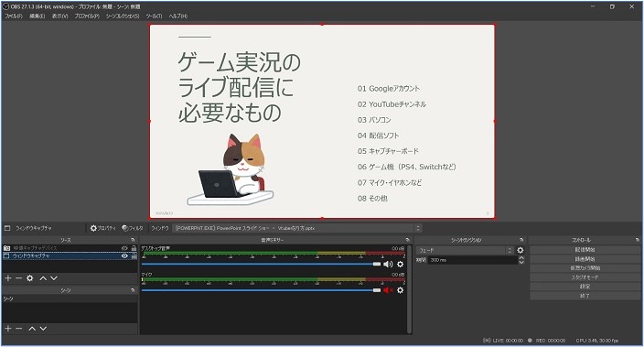Screen dimensions: 644x347
Task: Click the window capture icon beside source name
Action: pos(7,228)
